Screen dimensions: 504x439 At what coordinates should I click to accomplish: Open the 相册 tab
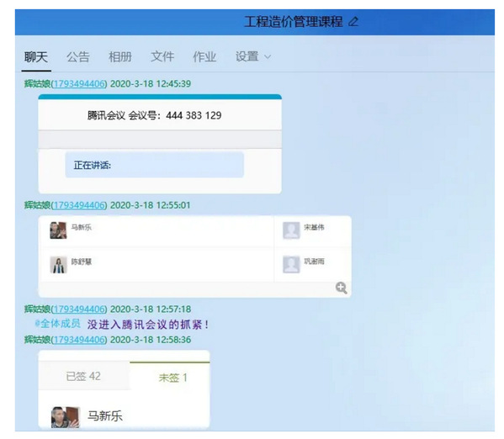pyautogui.click(x=119, y=57)
